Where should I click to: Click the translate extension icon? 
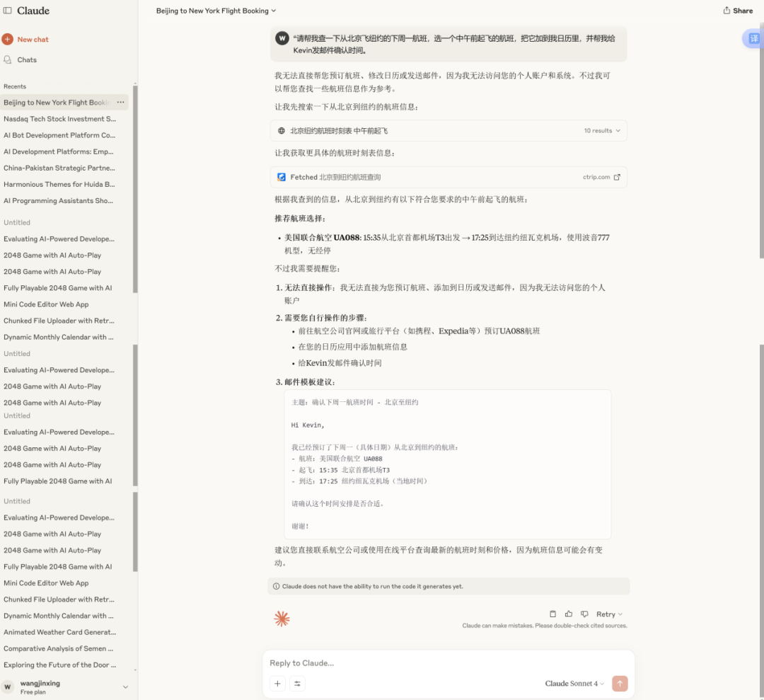coord(753,38)
